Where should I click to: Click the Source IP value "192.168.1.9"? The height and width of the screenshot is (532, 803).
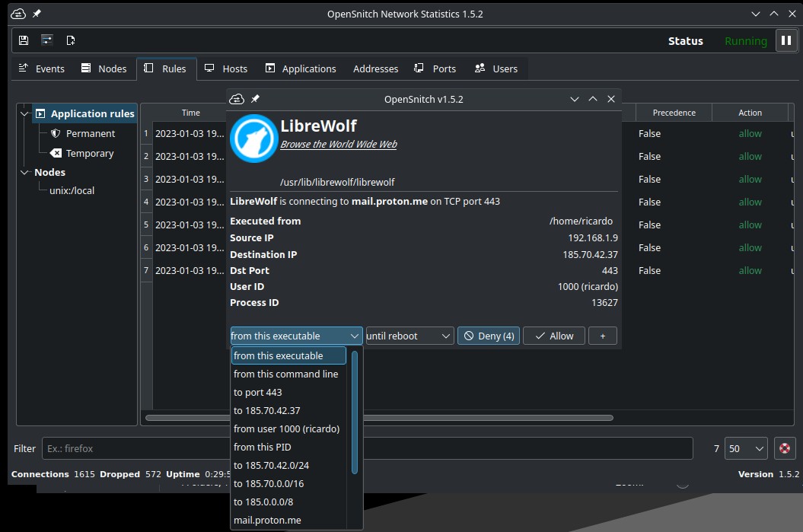click(592, 238)
